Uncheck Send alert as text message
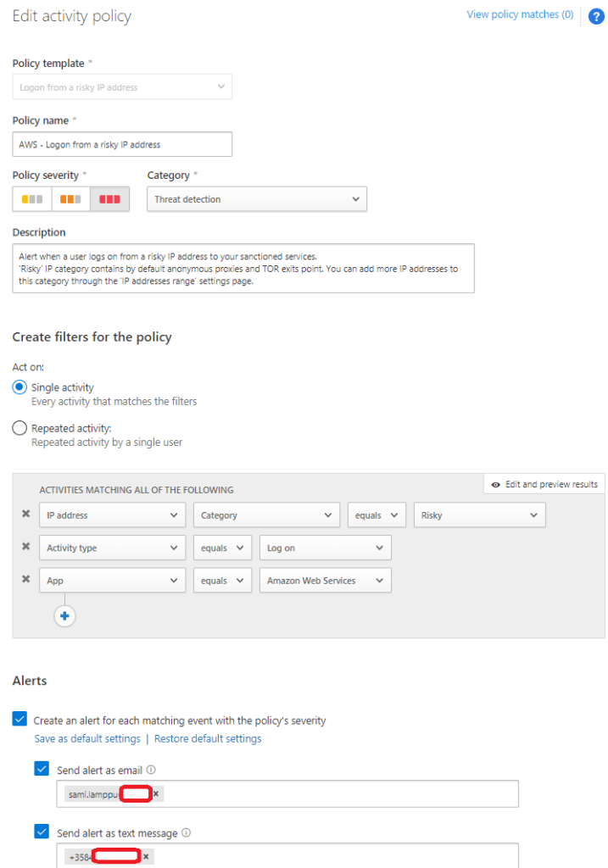This screenshot has width=608, height=868. (x=42, y=832)
